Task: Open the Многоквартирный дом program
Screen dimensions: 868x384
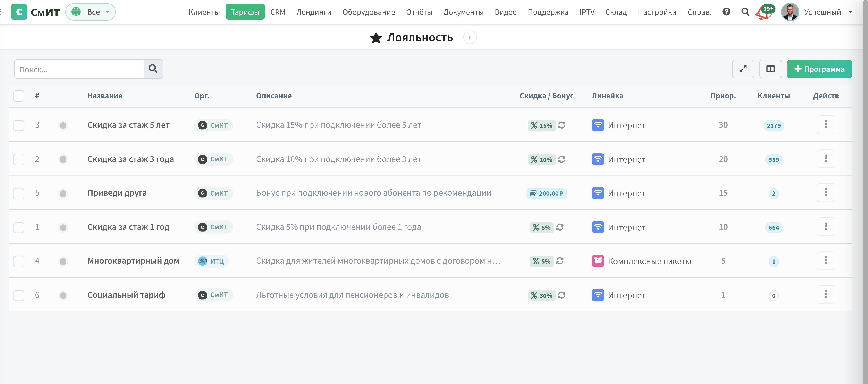Action: click(133, 261)
